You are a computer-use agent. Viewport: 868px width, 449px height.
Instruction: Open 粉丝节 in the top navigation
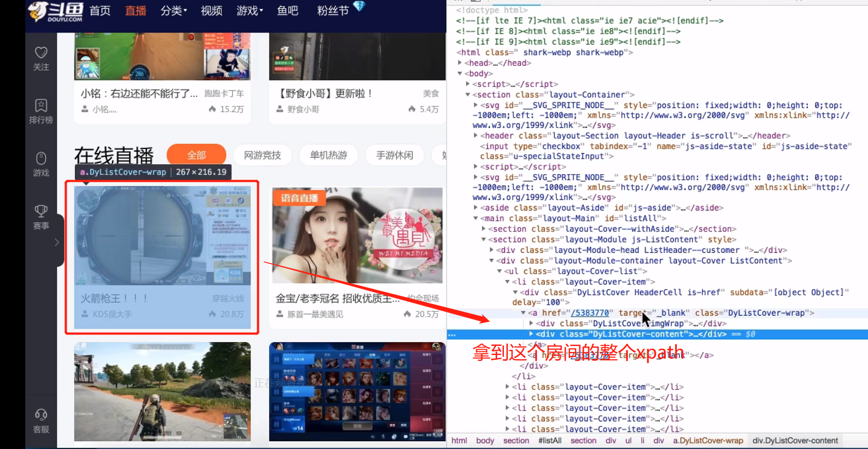tap(333, 10)
